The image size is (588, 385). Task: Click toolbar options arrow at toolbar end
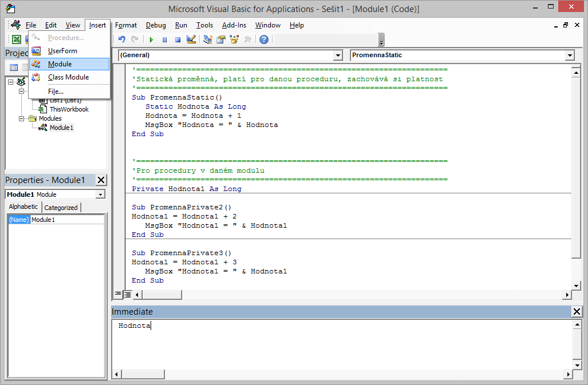(381, 39)
